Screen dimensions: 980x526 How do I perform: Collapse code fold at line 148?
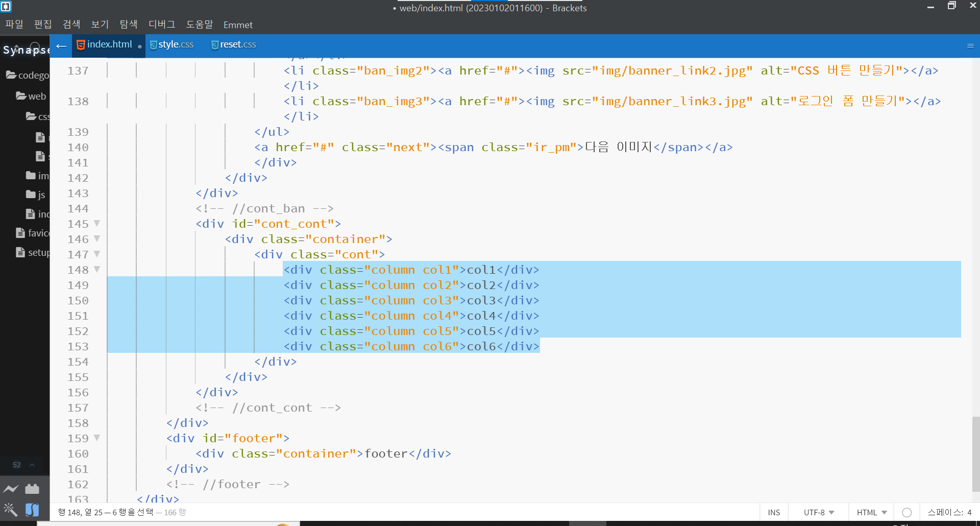click(97, 269)
